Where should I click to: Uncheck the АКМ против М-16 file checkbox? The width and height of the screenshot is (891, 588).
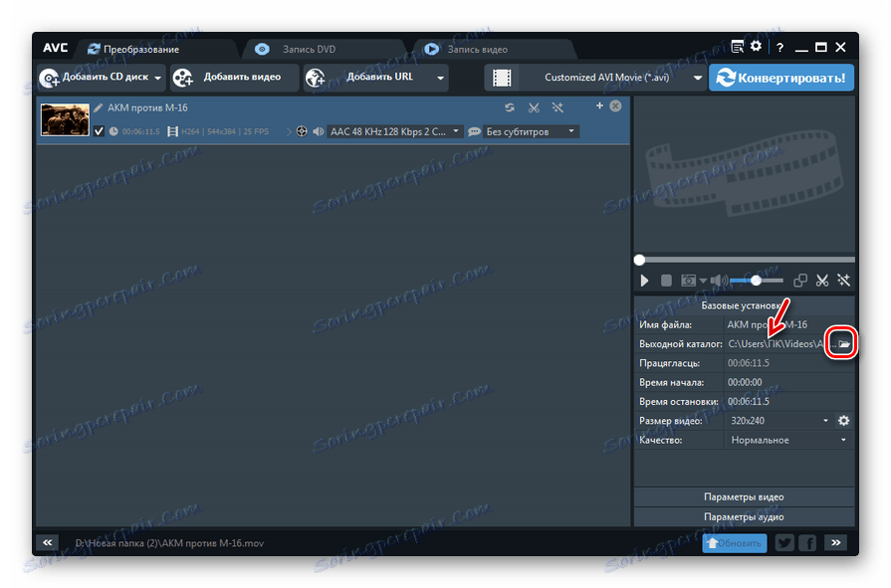[x=99, y=131]
